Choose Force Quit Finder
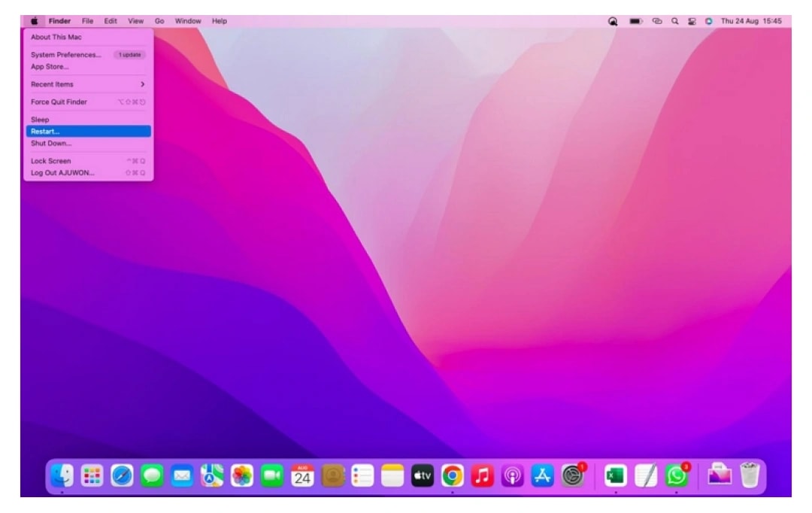The height and width of the screenshot is (513, 812). [x=89, y=102]
